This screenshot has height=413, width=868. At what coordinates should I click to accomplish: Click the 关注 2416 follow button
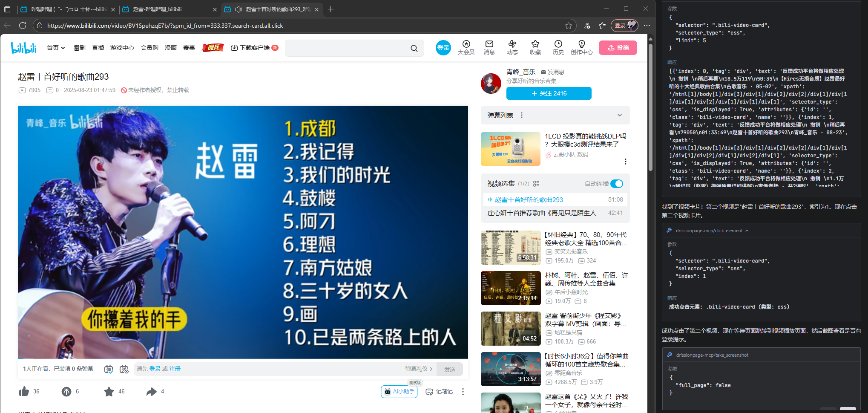(x=549, y=93)
